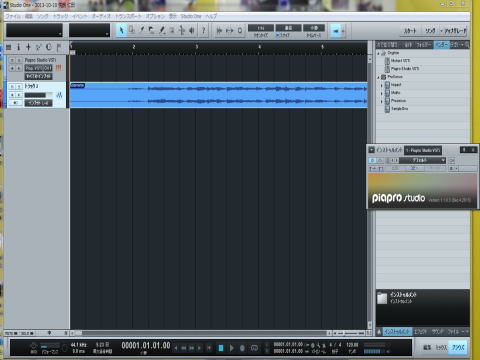Viewport: 480px width, 360px height.
Task: Open the first black parameter field dropdown
Action: coord(34,30)
